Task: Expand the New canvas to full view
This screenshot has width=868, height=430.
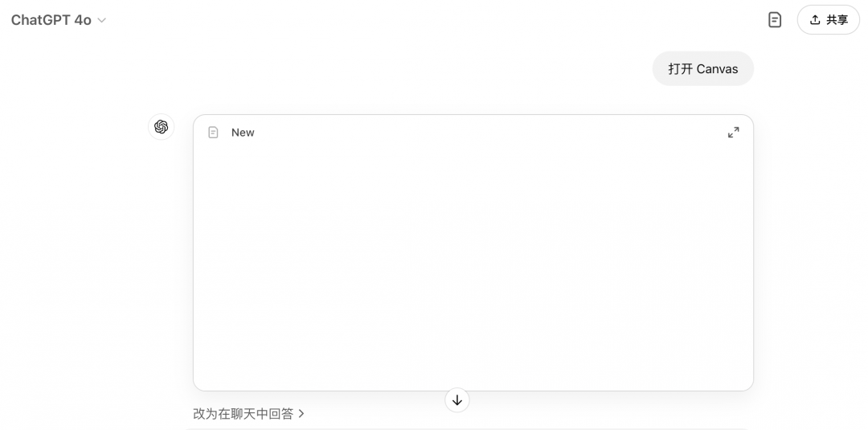Action: point(734,133)
